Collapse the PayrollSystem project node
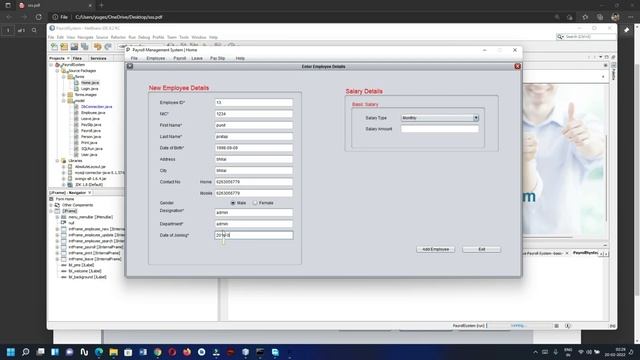This screenshot has width=640, height=360. tap(51, 65)
